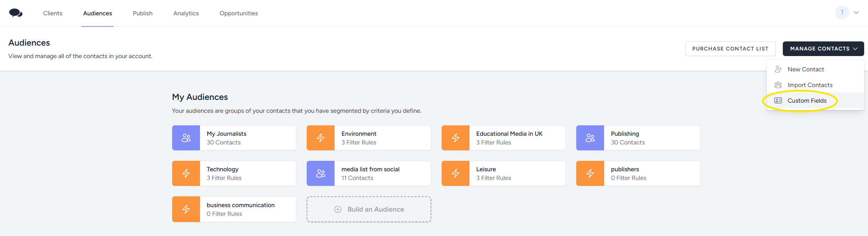Choose Import Contacts menu option
868x236 pixels.
click(x=810, y=85)
